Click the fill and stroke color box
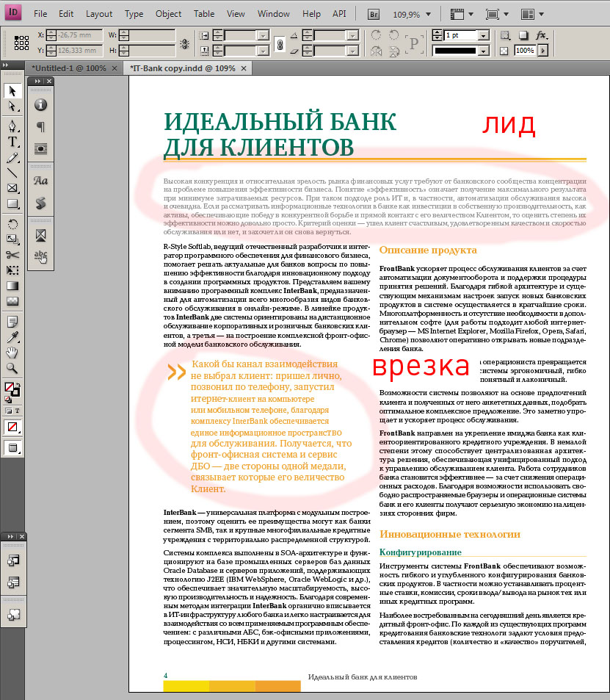 point(12,389)
